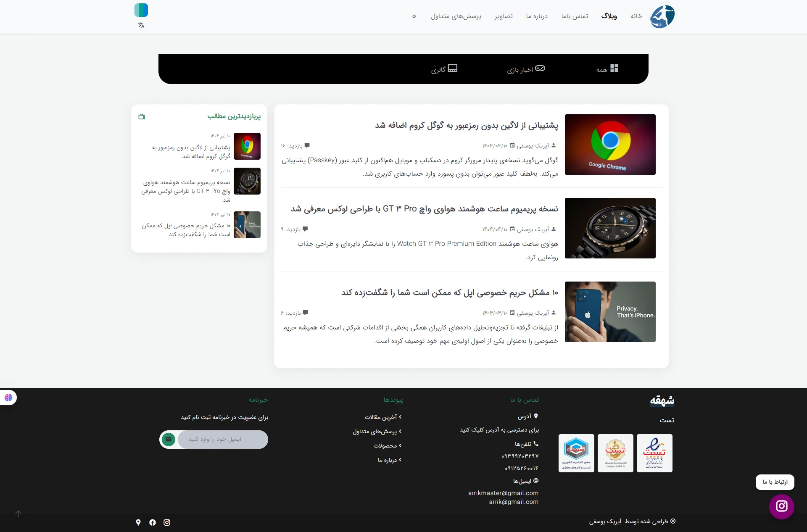
Task: Open the article about passwordless login in Chrome
Action: click(464, 125)
